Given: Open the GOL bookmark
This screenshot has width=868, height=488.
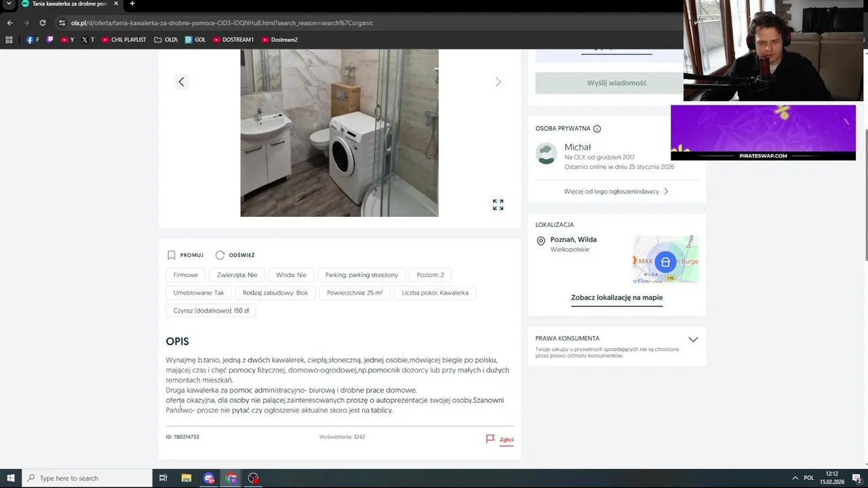Looking at the screenshot, I should click(195, 40).
